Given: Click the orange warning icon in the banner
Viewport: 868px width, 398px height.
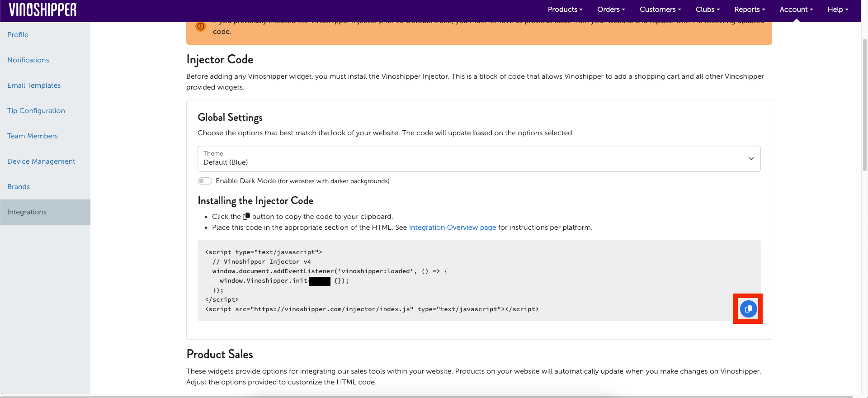Looking at the screenshot, I should pos(201,26).
